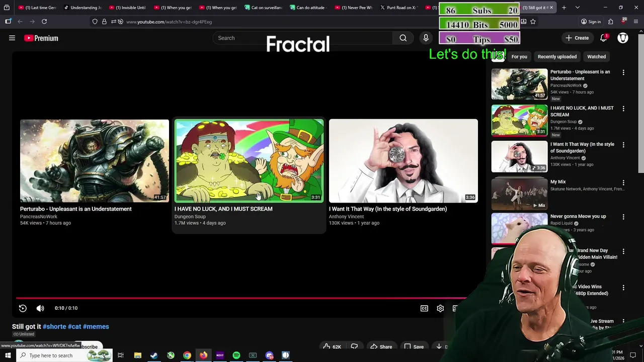Close the Still got it tab

[x=551, y=8]
